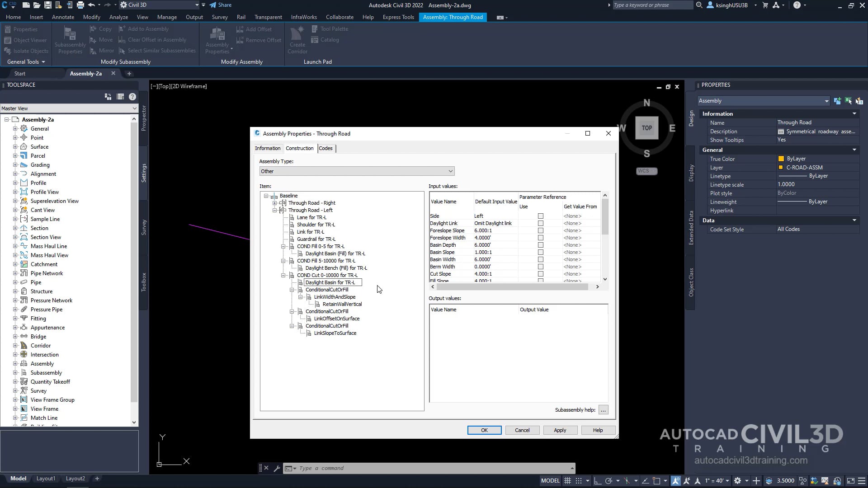Click OK to confirm assembly properties
Viewport: 868px width, 488px height.
pyautogui.click(x=484, y=430)
